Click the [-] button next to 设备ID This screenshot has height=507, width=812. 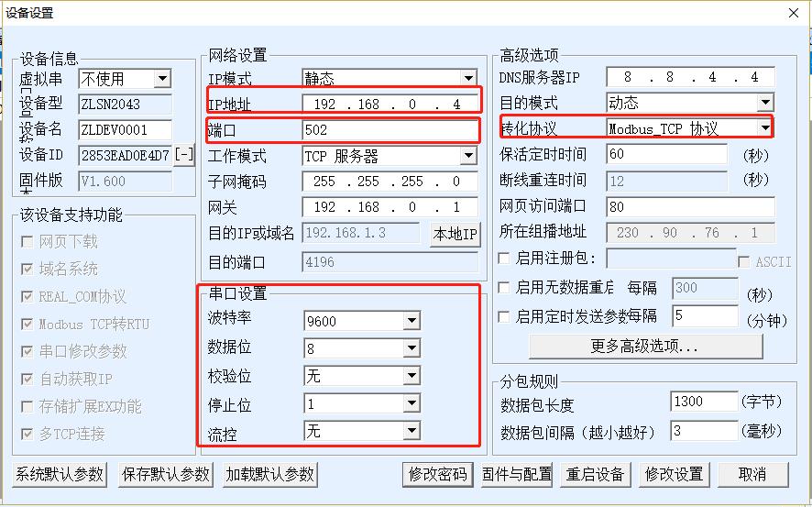(x=184, y=155)
